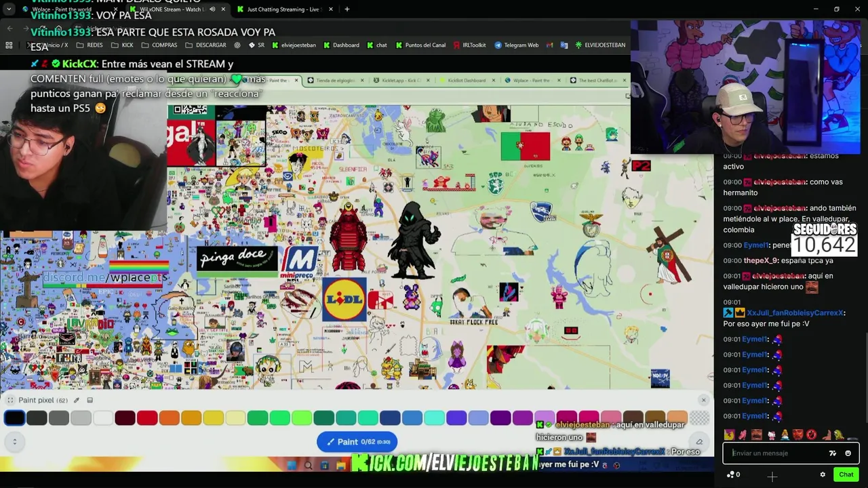
Task: Open the Google Translate bookmark icon
Action: pyautogui.click(x=564, y=45)
